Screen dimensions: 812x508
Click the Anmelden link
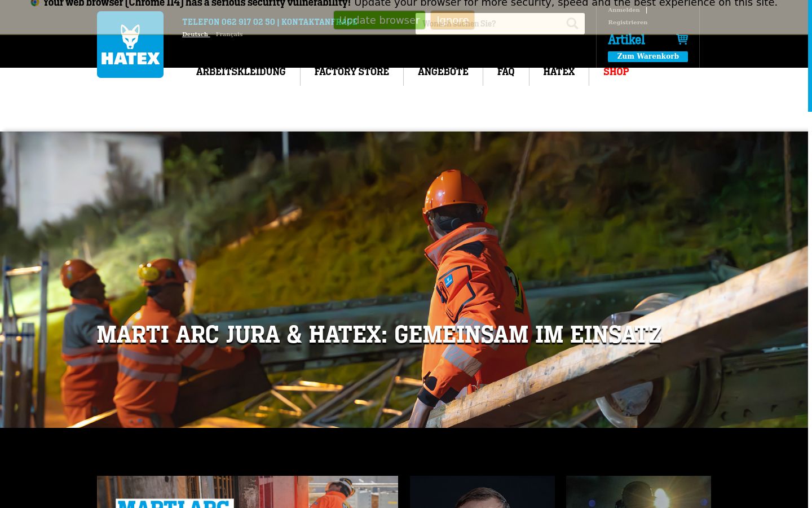[624, 10]
